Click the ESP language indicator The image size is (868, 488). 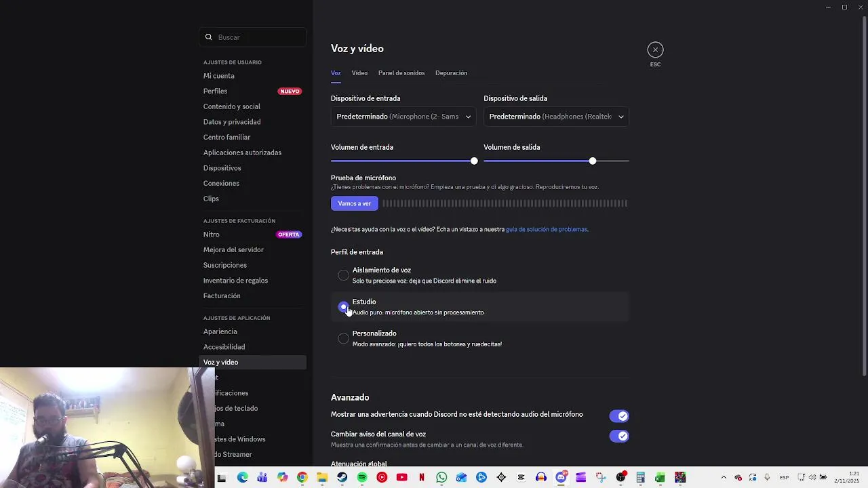pos(785,478)
